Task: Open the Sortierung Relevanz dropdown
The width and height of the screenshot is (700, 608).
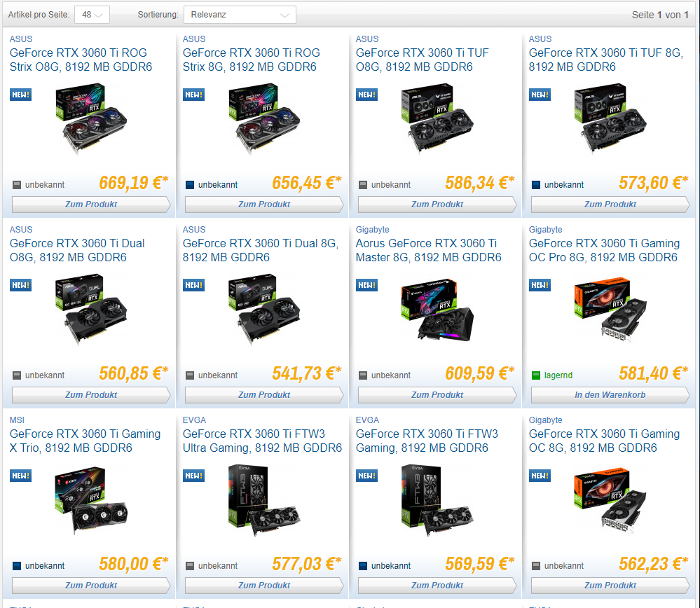Action: (240, 15)
